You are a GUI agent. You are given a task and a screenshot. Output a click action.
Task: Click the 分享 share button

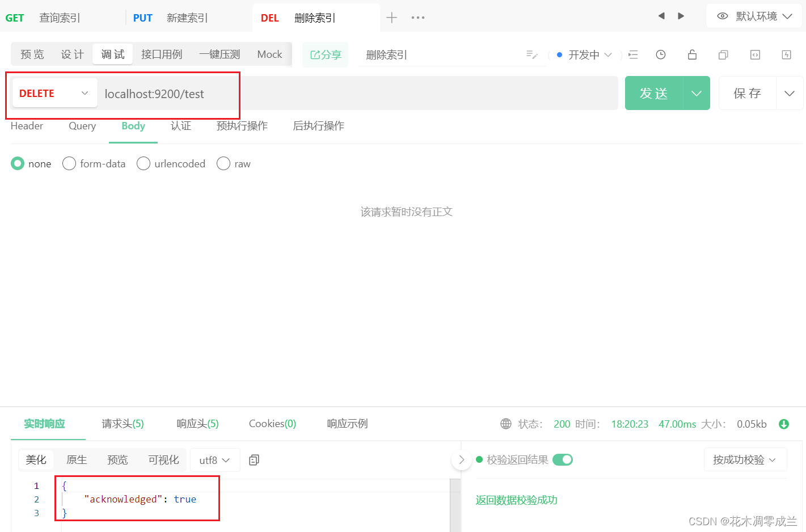click(326, 55)
